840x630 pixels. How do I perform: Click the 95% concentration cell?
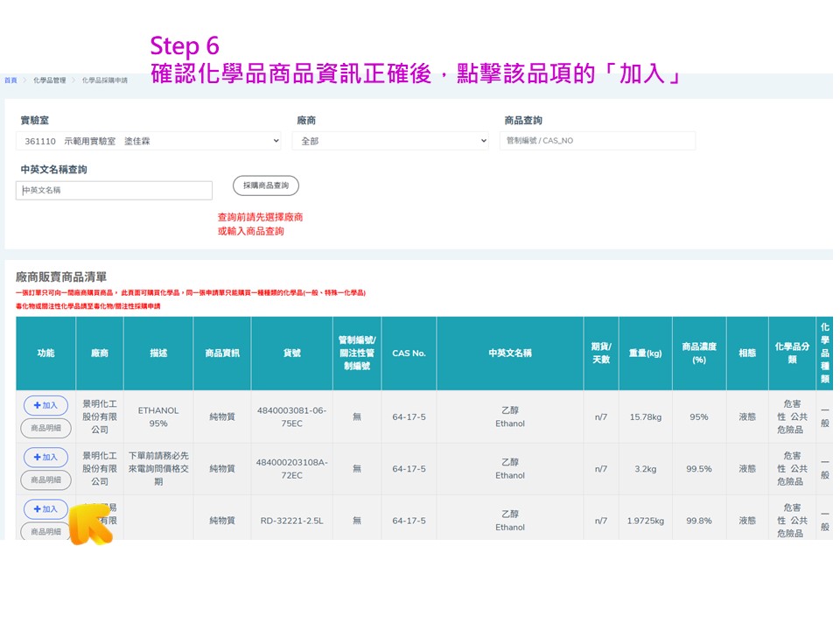click(699, 416)
